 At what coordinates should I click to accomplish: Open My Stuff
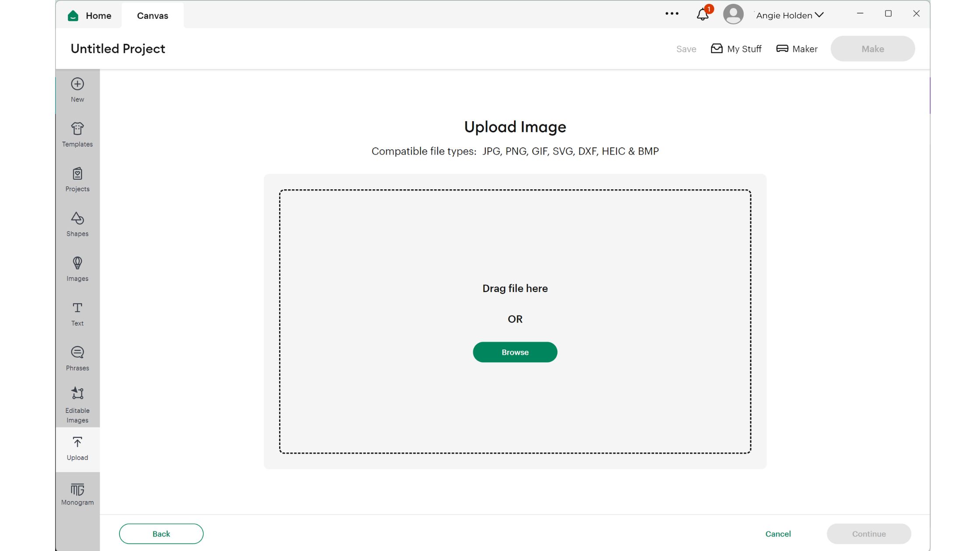[x=736, y=49]
